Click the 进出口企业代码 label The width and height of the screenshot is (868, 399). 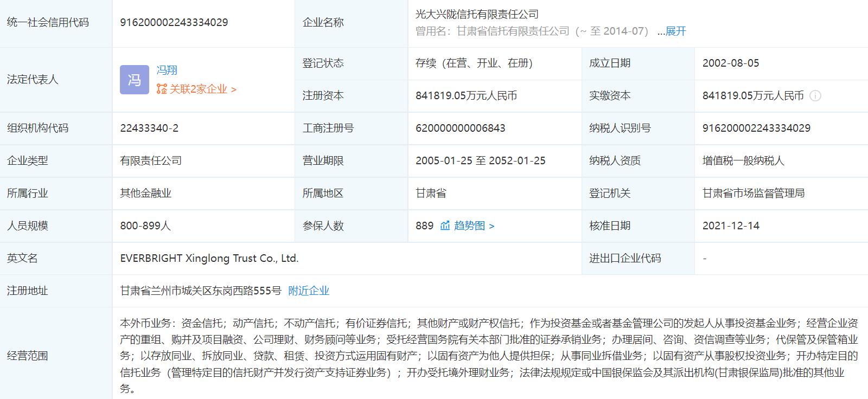625,258
